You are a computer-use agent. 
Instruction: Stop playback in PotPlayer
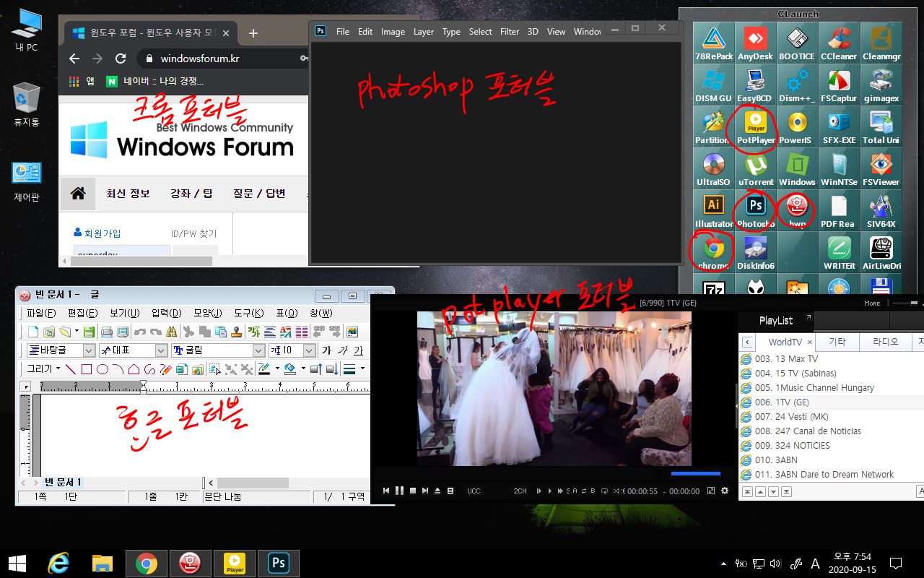click(412, 491)
